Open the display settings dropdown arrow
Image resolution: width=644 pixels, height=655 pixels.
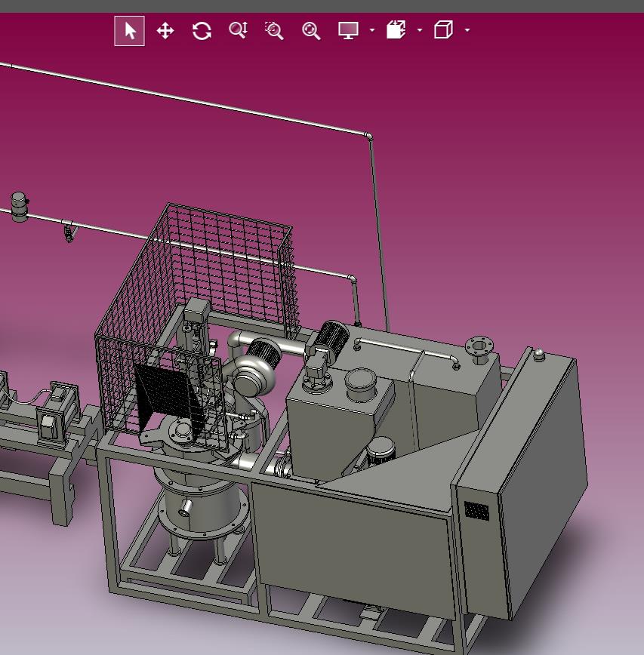[372, 30]
